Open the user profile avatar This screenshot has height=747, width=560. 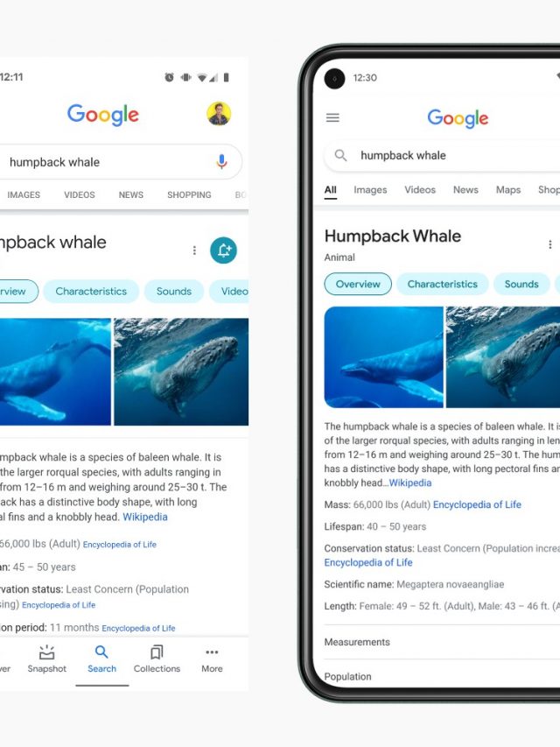(x=219, y=114)
